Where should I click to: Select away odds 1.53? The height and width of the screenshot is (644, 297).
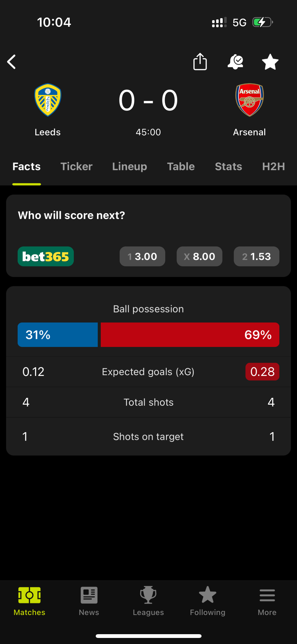(256, 256)
